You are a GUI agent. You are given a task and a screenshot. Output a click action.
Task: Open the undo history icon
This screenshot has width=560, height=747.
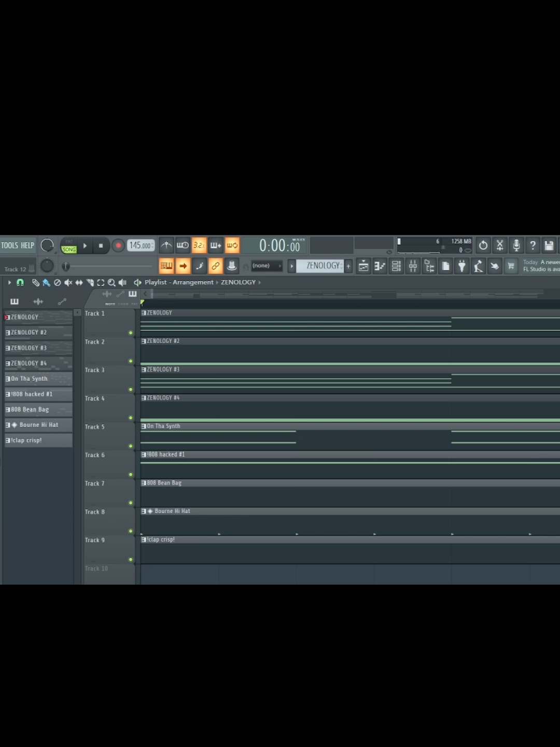(x=483, y=245)
